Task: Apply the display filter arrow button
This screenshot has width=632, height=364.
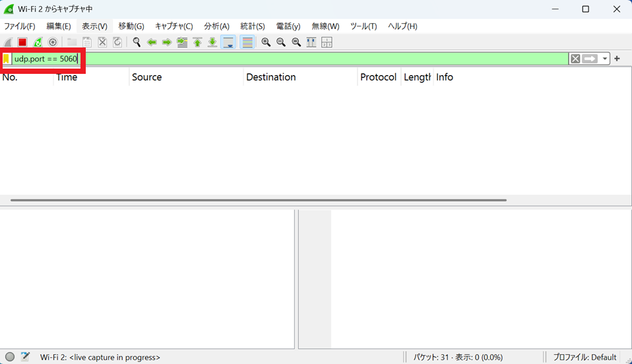Action: click(x=590, y=59)
